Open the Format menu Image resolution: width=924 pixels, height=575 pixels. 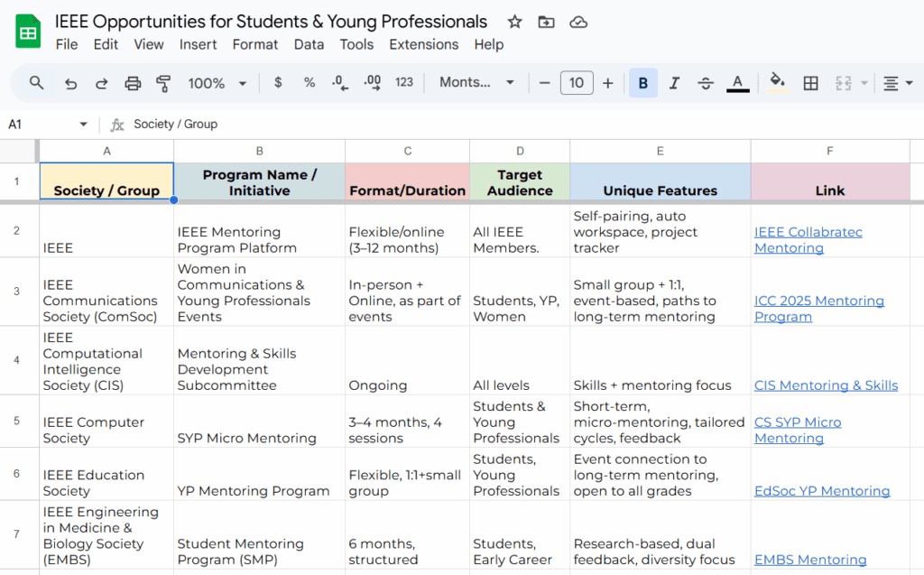tap(254, 44)
